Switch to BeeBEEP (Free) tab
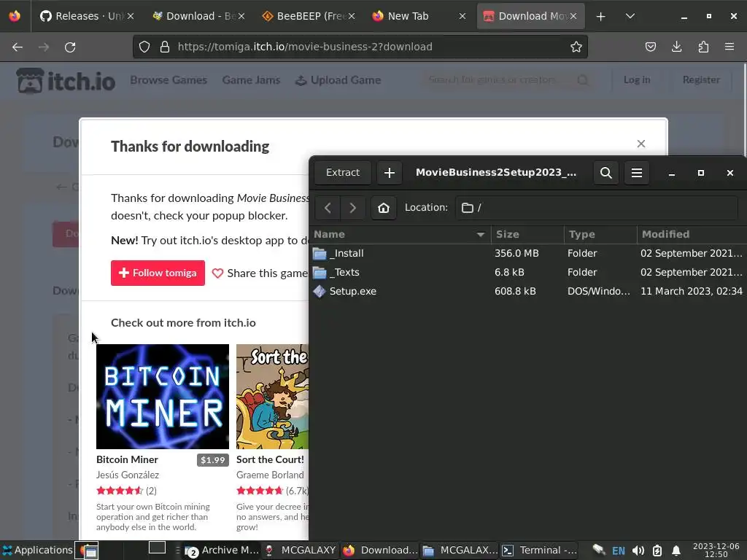The width and height of the screenshot is (747, 560). tap(309, 16)
